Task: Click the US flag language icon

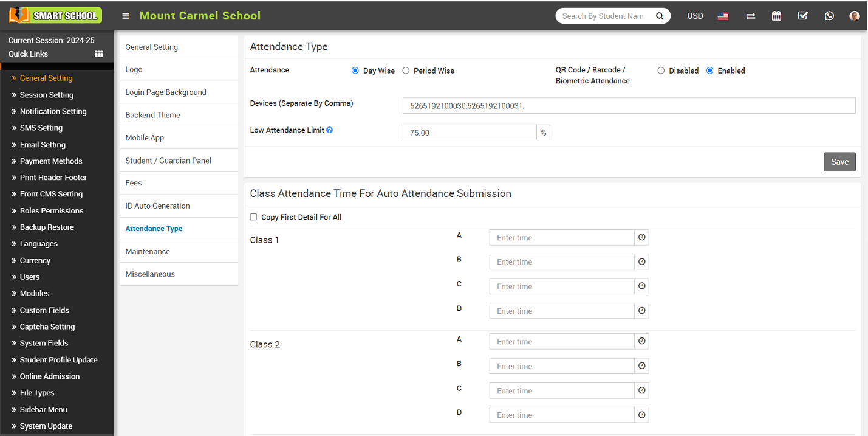Action: click(x=723, y=16)
